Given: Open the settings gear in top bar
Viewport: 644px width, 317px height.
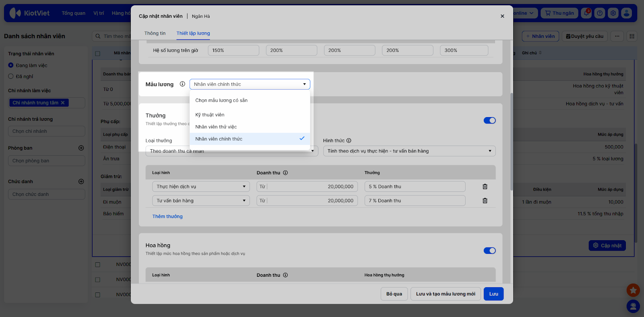Looking at the screenshot, I should (613, 13).
